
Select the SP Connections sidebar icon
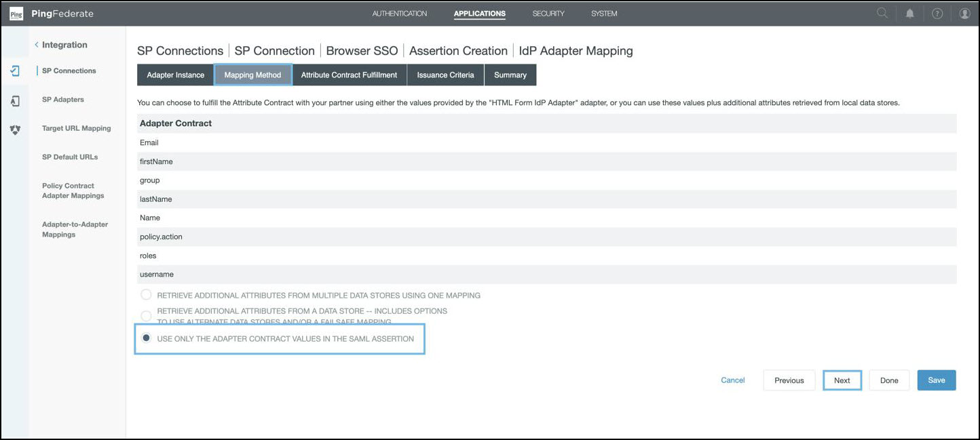coord(15,71)
